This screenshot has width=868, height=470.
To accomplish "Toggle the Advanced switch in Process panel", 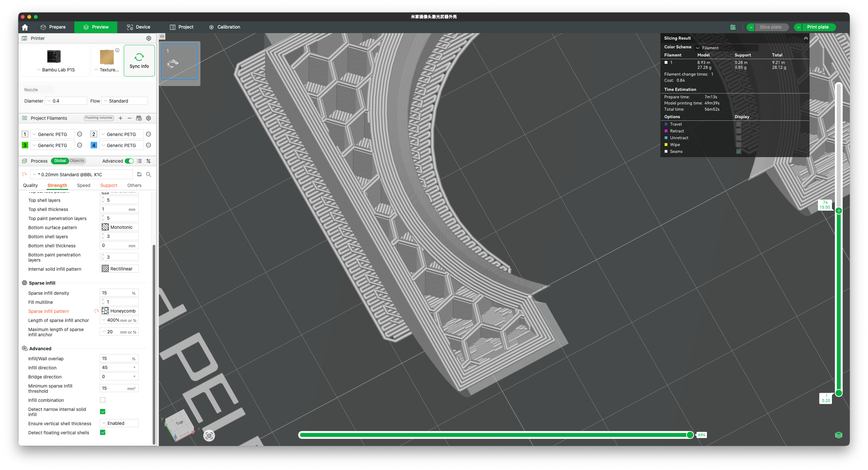I will (129, 161).
